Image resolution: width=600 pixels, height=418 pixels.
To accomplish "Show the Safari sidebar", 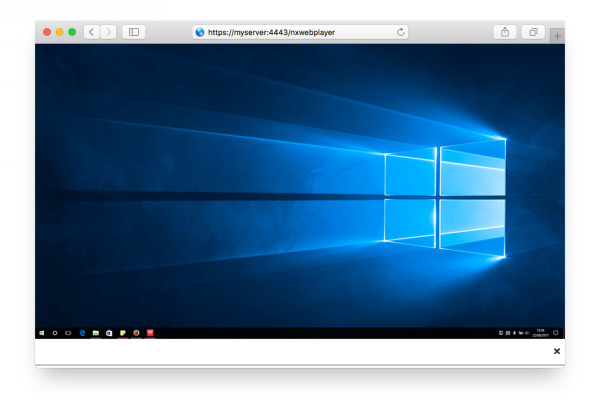I will point(134,32).
